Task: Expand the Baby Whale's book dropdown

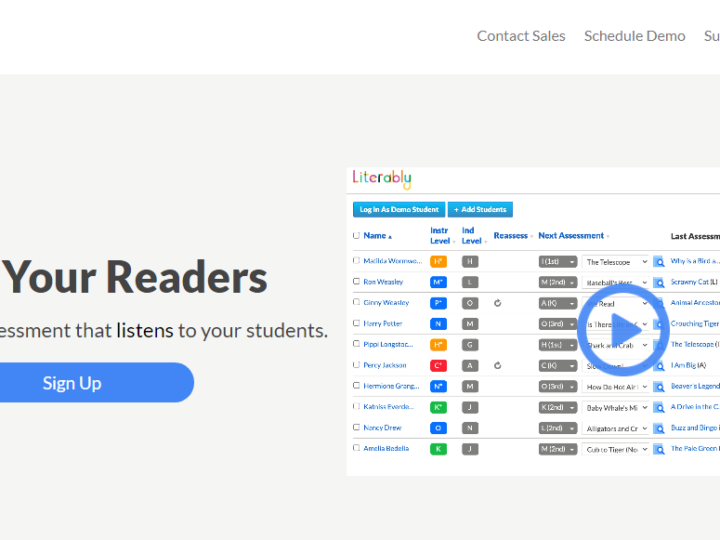Action: [x=615, y=408]
